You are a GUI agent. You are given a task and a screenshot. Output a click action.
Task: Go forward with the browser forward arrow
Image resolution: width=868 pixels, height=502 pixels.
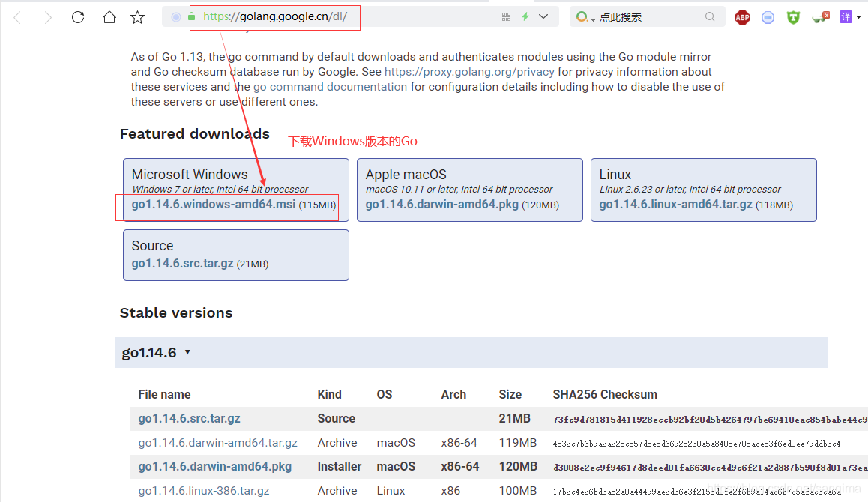(x=48, y=18)
